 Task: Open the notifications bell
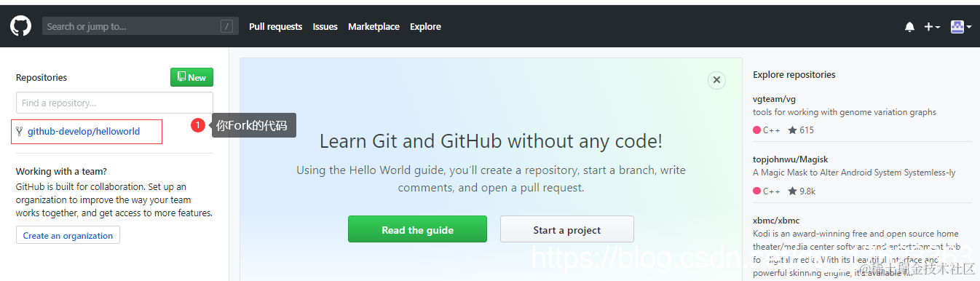point(909,27)
